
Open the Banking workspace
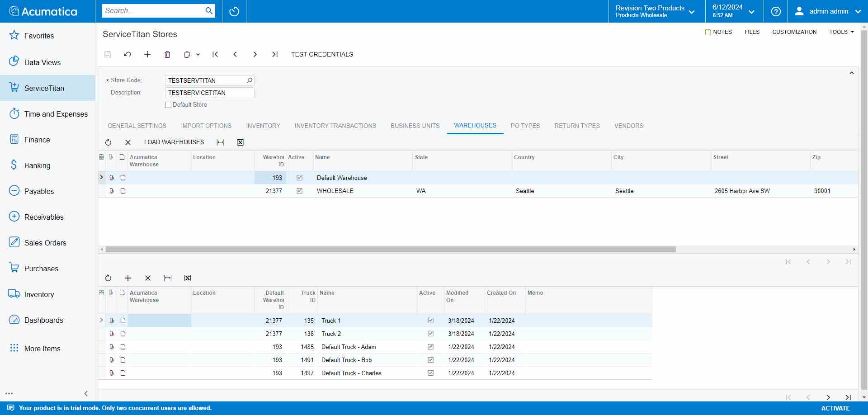47,165
